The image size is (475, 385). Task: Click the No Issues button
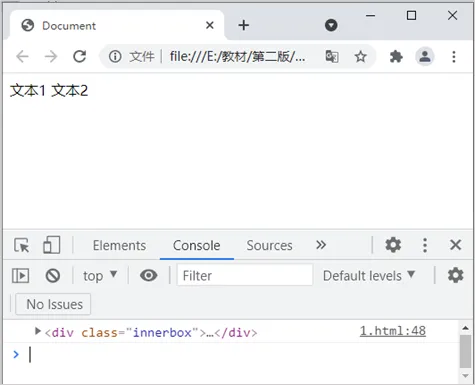53,304
